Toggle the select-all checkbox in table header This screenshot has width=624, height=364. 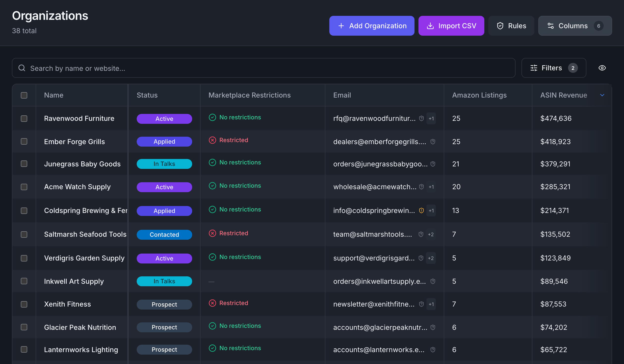pyautogui.click(x=24, y=95)
